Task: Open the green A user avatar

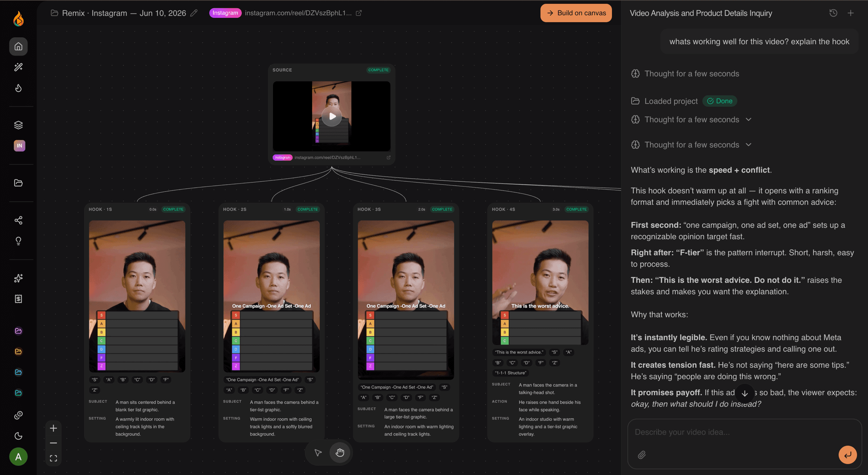Action: 18,457
